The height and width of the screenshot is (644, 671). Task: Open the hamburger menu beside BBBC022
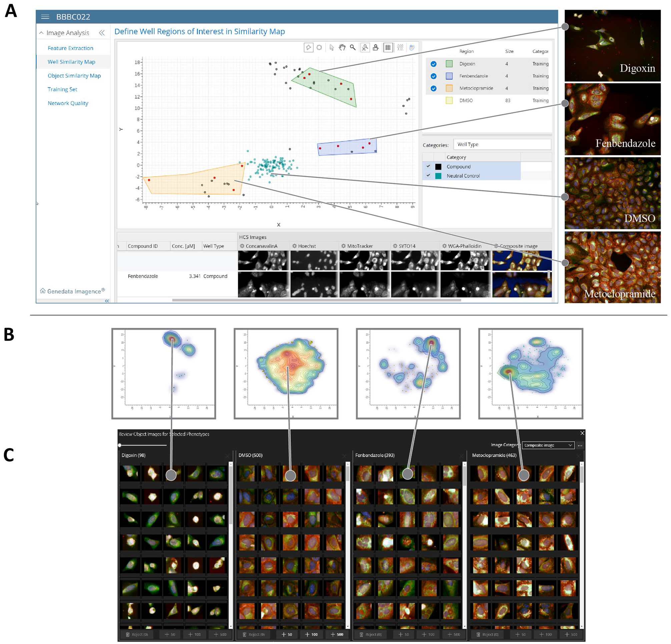pos(45,17)
